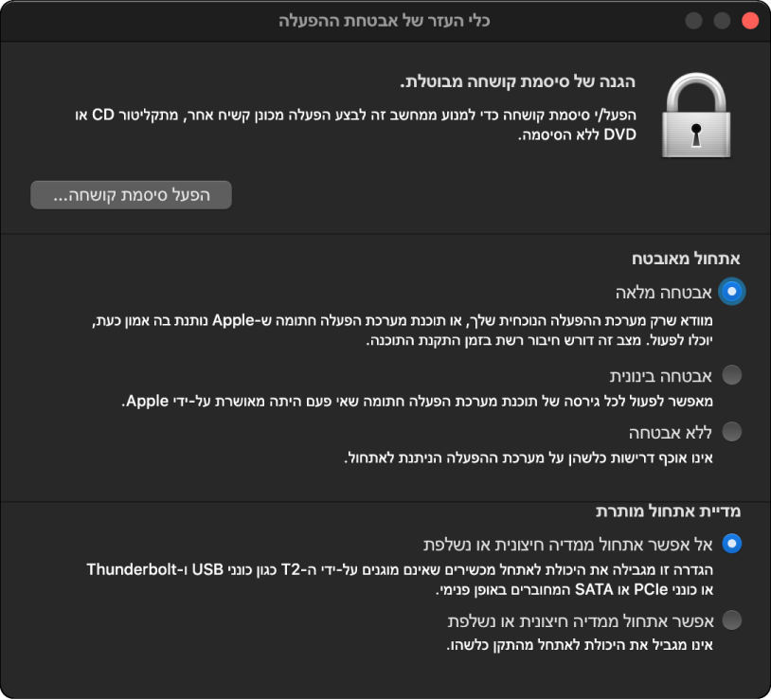Close the window with the red button
The height and width of the screenshot is (700, 771).
tap(751, 20)
